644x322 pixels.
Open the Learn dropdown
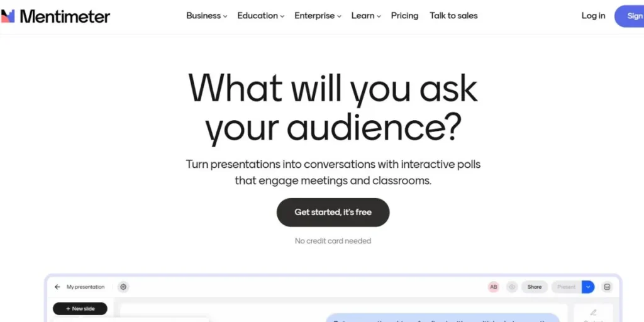(366, 16)
